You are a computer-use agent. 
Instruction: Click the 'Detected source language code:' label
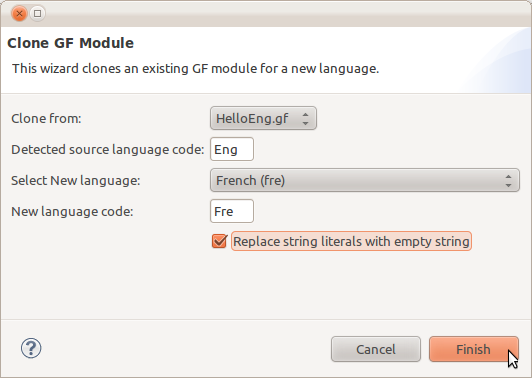pos(108,150)
